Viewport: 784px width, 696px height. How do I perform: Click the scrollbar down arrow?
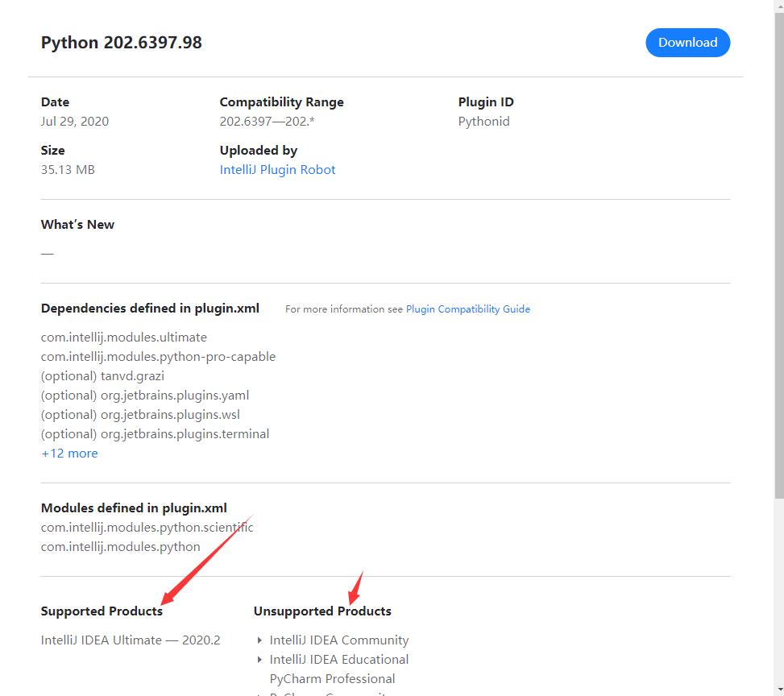[x=779, y=690]
